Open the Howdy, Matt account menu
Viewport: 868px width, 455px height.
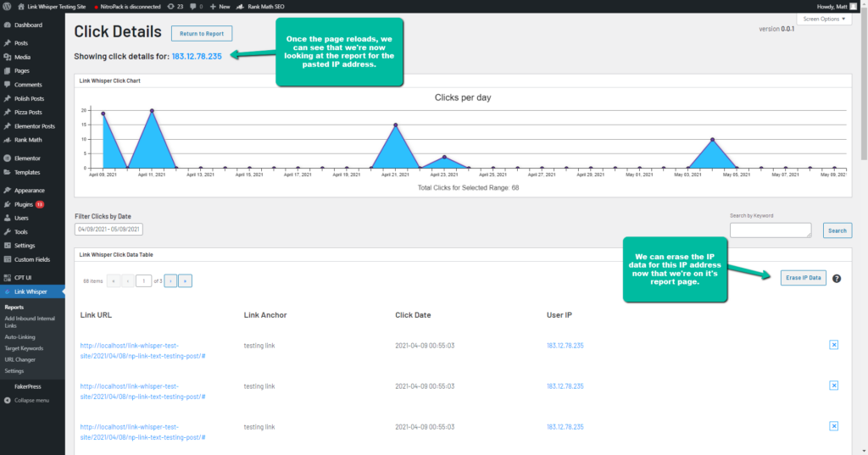837,7
